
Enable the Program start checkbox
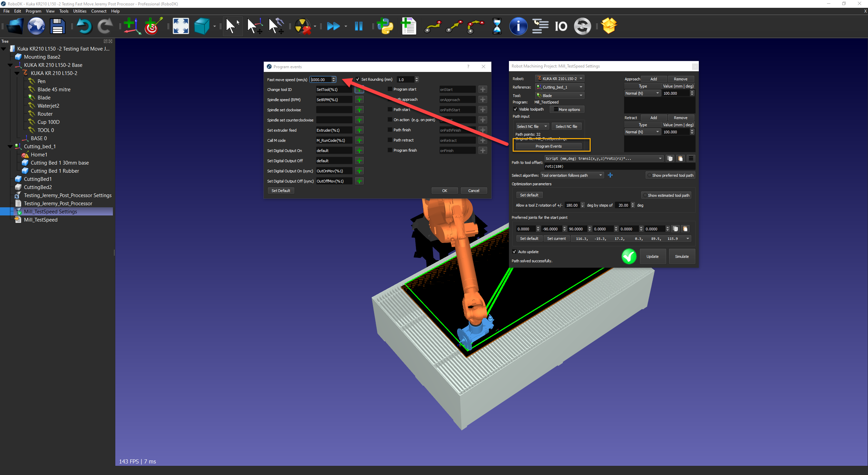(390, 89)
